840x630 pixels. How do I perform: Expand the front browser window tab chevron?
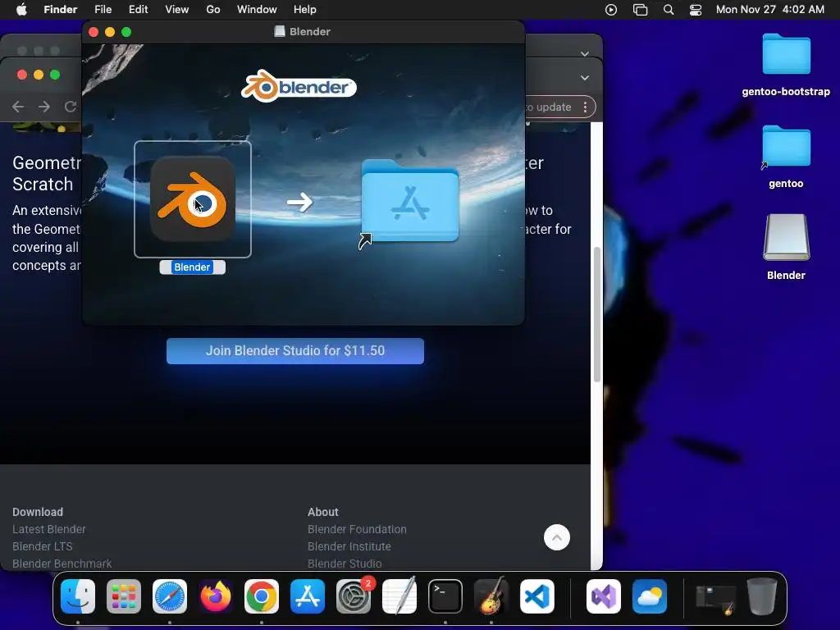[585, 78]
